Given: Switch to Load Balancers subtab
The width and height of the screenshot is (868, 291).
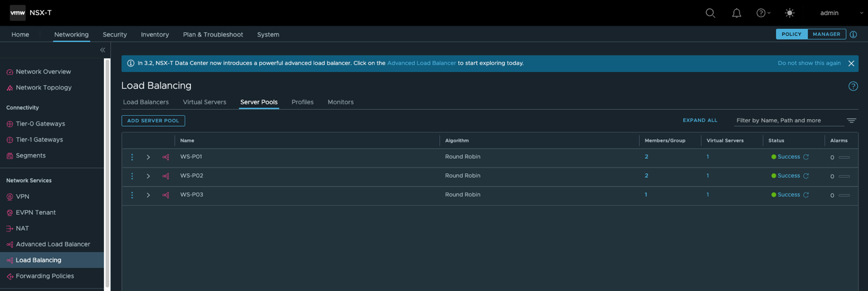Looking at the screenshot, I should [146, 102].
